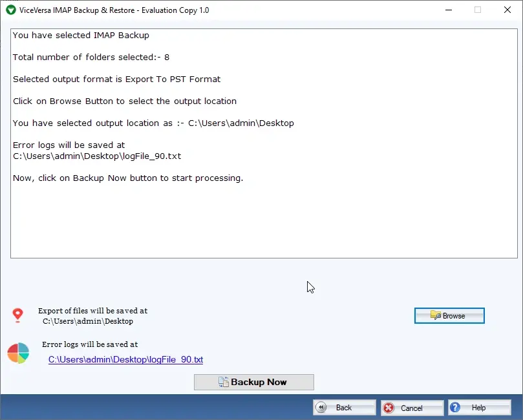
Task: Click 'Total number of folders selected:- 8' text
Action: point(91,58)
